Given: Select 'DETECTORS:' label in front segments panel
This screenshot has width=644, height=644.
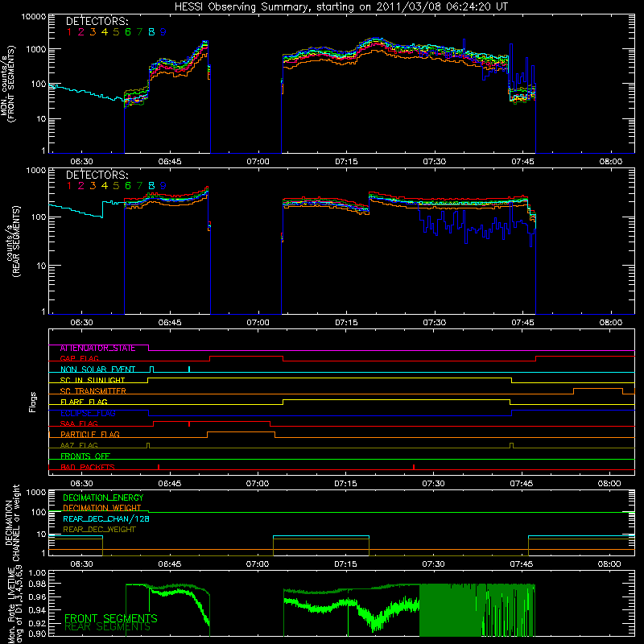Looking at the screenshot, I should tap(97, 21).
